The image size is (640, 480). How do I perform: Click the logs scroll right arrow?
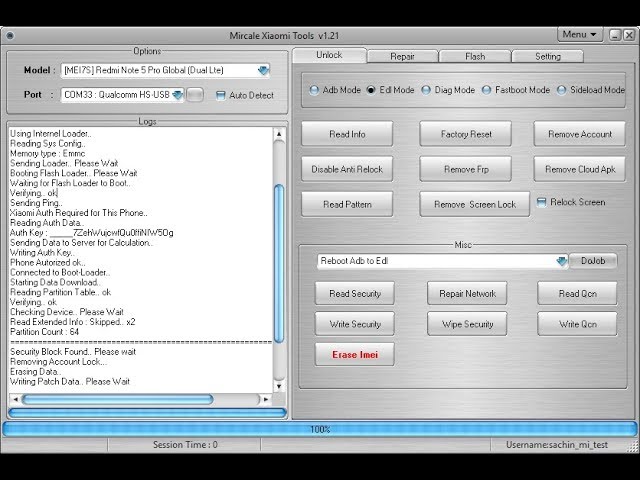tap(266, 399)
